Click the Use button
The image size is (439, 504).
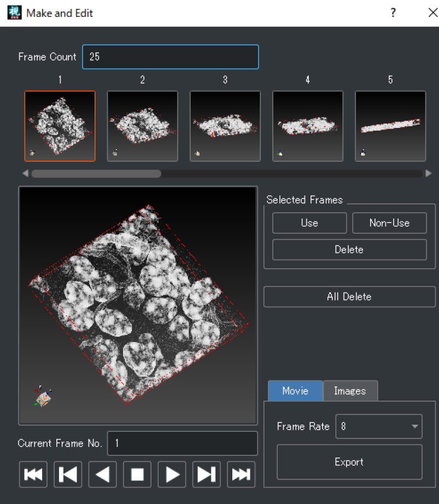click(309, 223)
